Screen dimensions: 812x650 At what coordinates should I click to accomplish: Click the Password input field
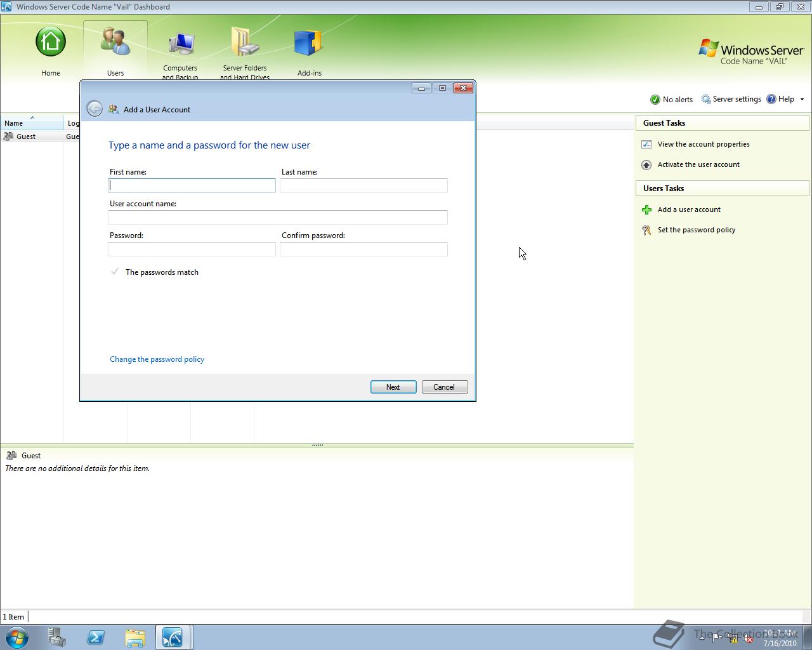(192, 249)
